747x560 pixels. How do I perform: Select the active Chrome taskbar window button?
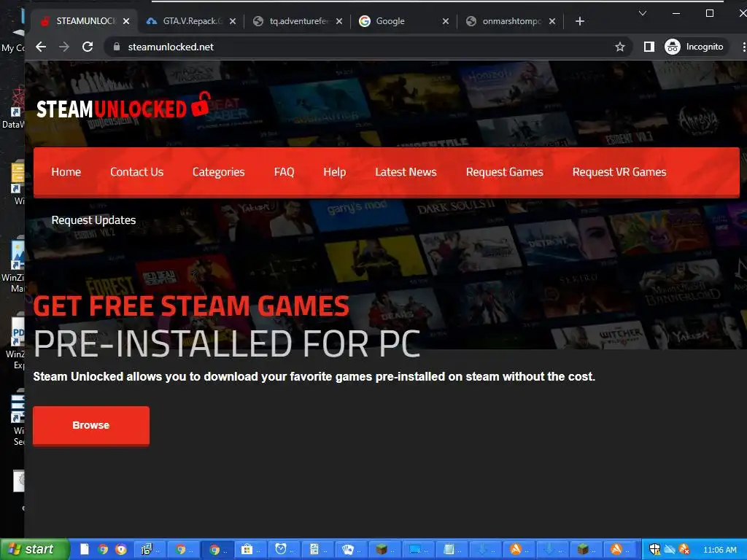217,550
